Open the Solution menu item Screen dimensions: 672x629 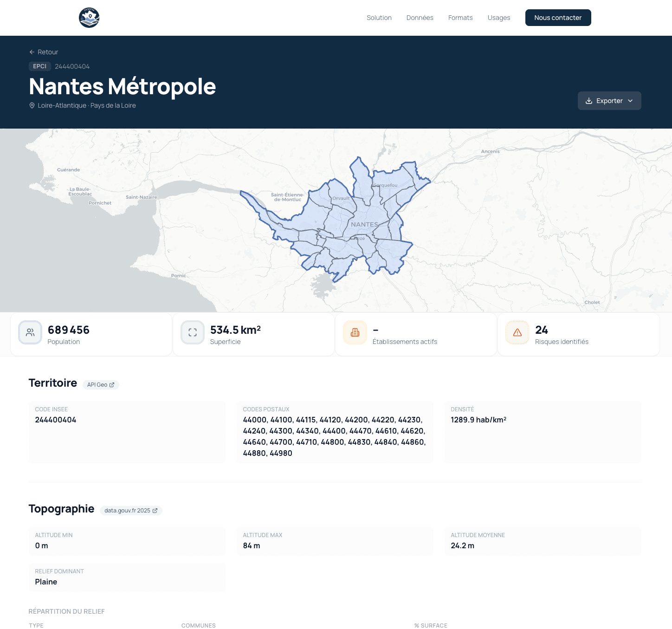click(379, 18)
